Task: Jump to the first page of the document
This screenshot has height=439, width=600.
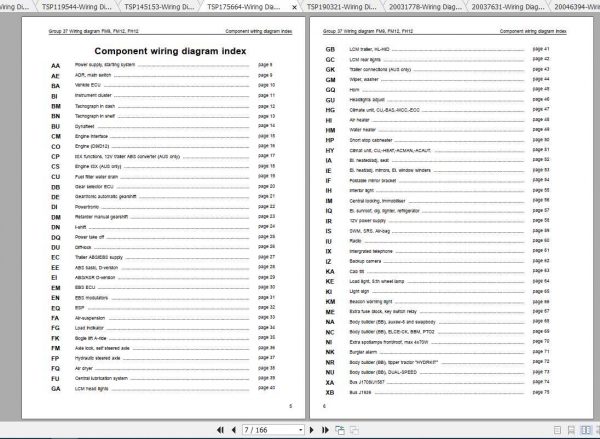Action: tap(220, 430)
